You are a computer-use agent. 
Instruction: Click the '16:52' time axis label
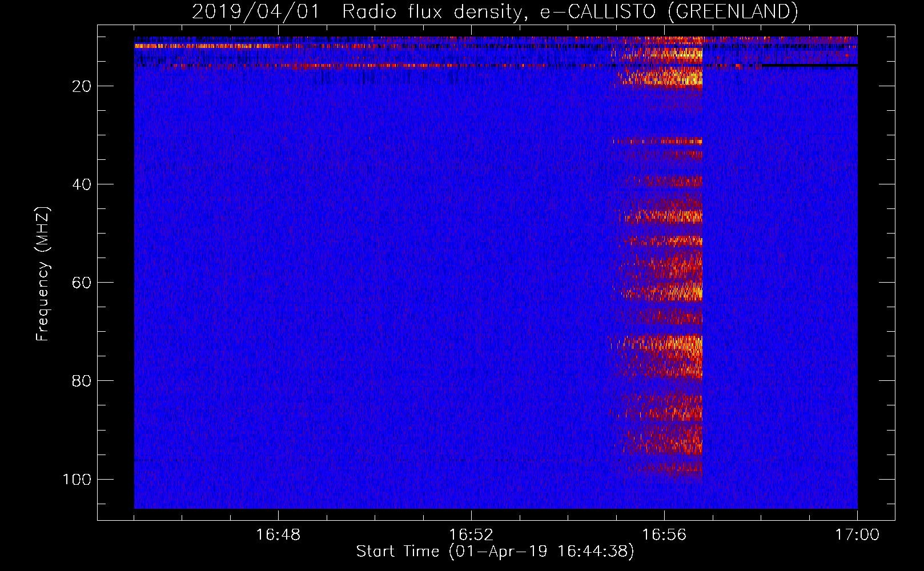tap(471, 535)
